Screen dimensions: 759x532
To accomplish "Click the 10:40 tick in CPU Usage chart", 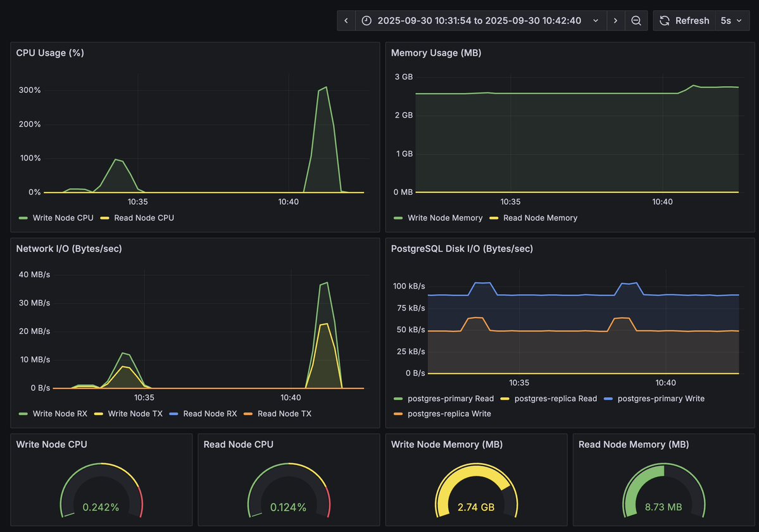I will (x=289, y=202).
